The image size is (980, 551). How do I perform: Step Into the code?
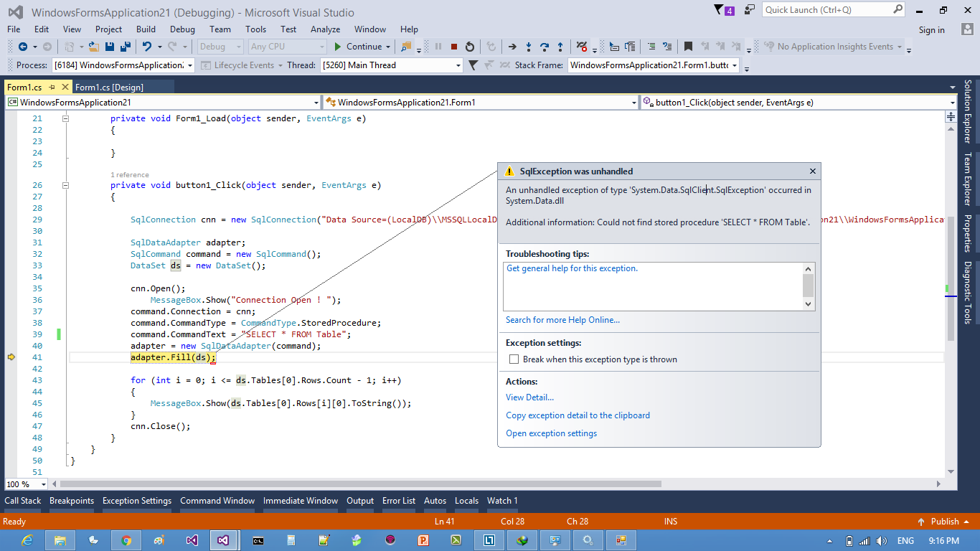click(x=529, y=47)
